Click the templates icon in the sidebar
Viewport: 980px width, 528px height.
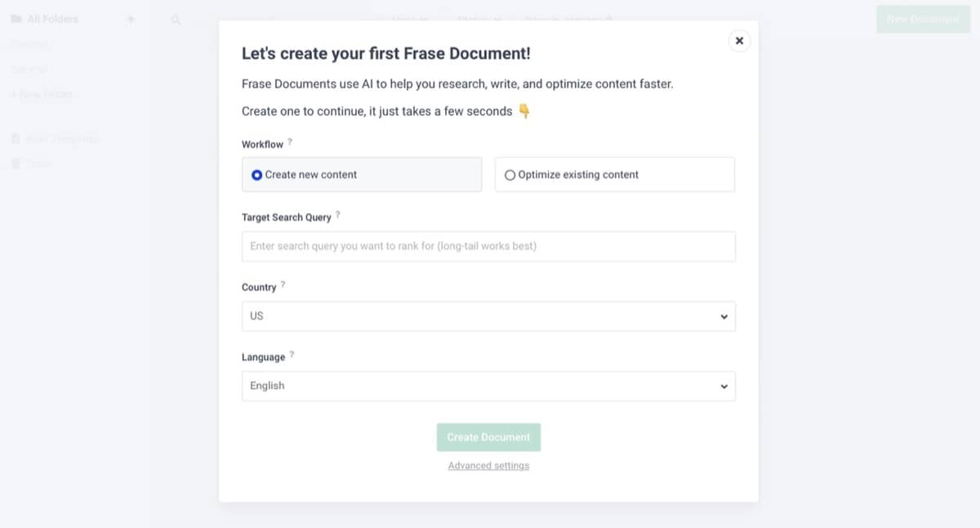[15, 138]
